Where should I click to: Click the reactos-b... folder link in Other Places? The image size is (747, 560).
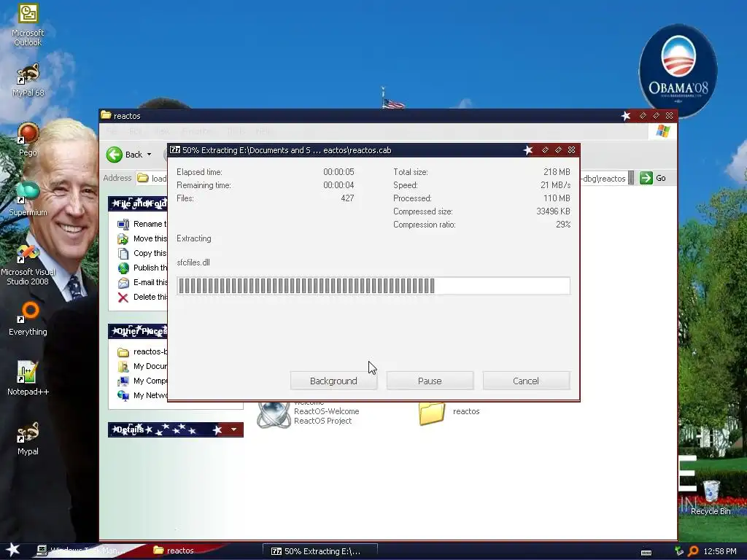pos(150,351)
